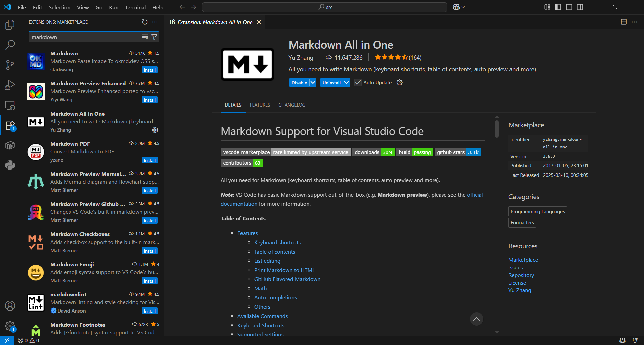Screen dimensions: 644x345
Task: Open the Search view icon
Action: pos(10,45)
